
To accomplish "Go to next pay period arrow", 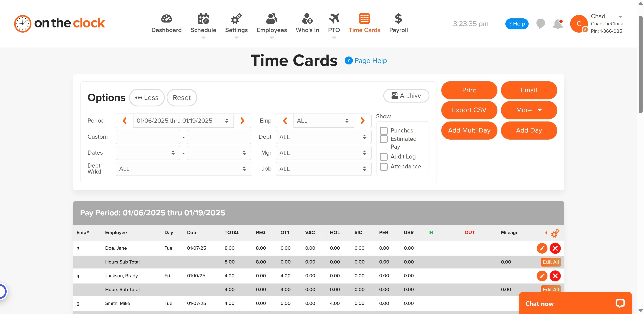I will pos(242,121).
